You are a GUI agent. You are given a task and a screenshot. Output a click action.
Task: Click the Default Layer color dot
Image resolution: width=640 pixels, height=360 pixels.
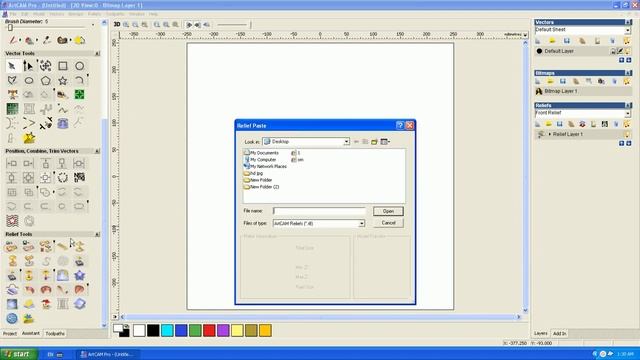[x=539, y=51]
